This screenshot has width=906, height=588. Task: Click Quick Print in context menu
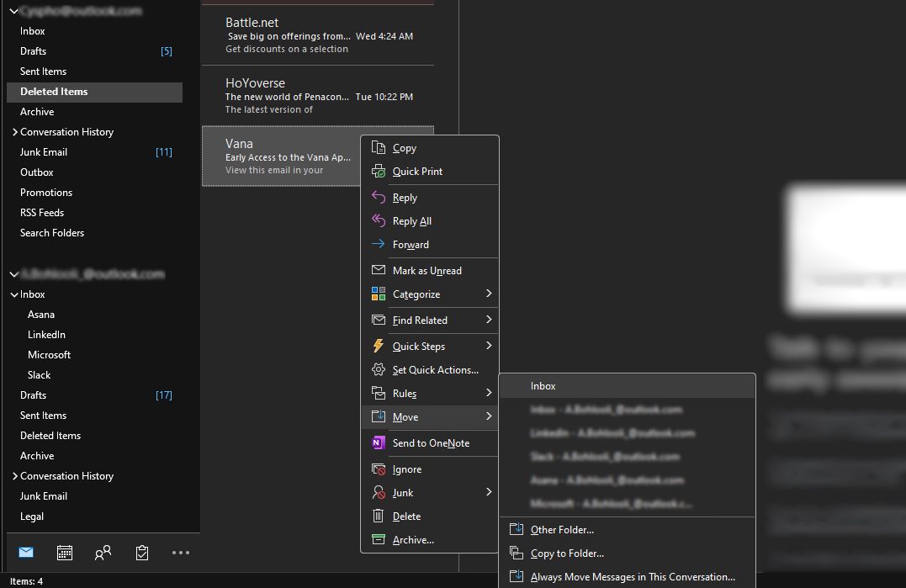[417, 172]
